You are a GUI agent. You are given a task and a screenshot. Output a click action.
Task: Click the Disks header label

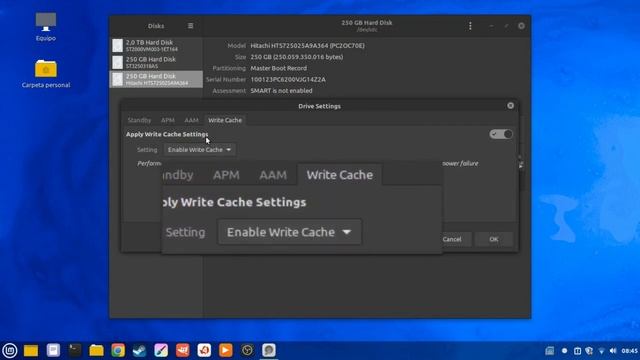click(156, 26)
